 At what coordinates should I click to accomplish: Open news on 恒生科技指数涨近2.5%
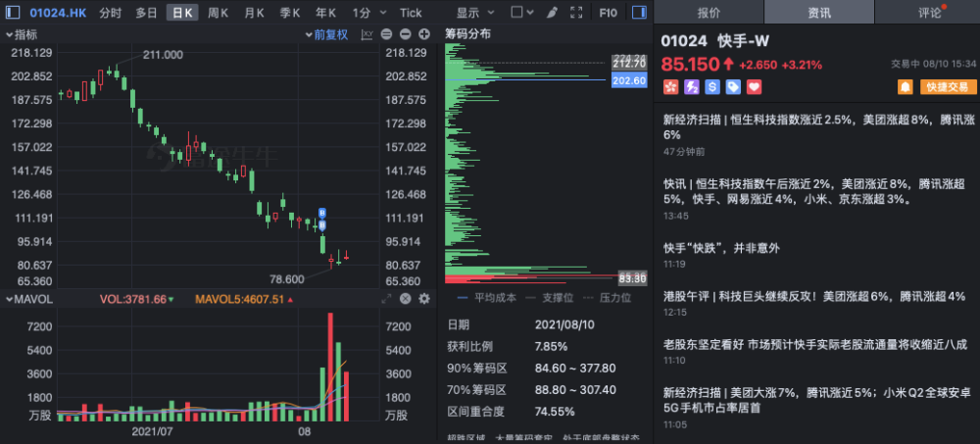[x=818, y=127]
